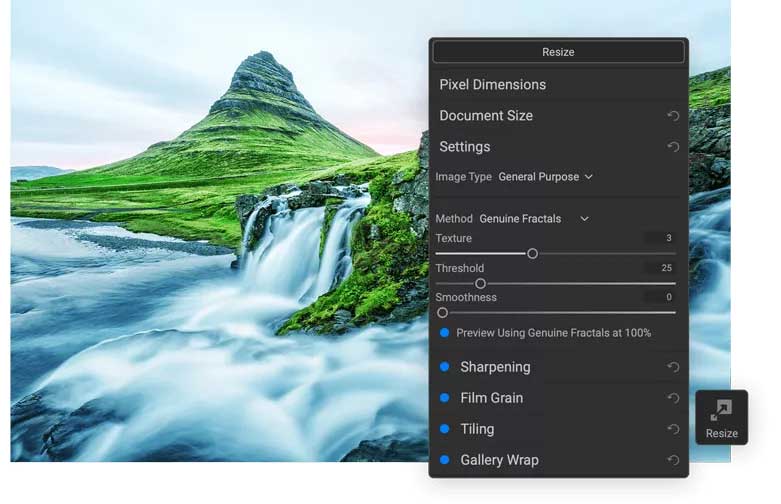Reset the Settings section

coord(673,147)
